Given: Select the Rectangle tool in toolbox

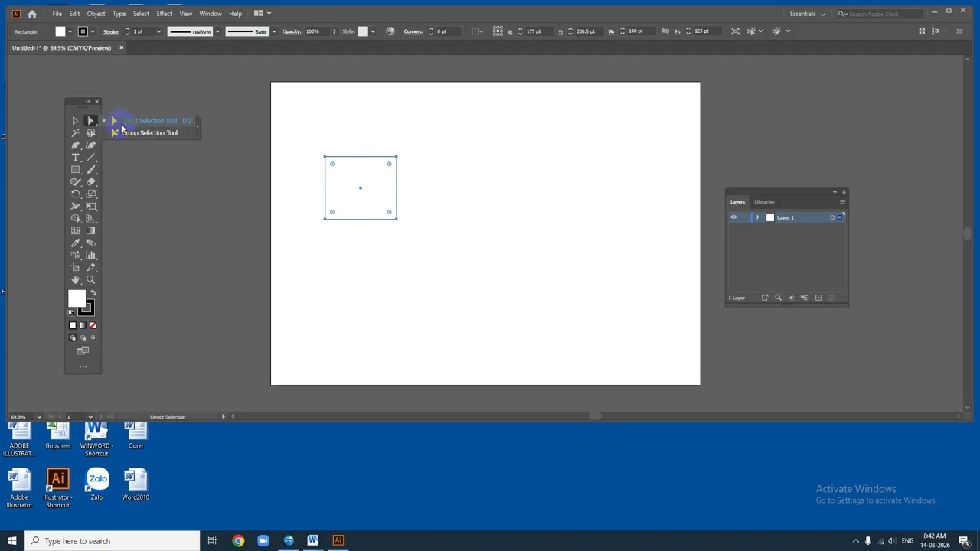Looking at the screenshot, I should (x=75, y=170).
